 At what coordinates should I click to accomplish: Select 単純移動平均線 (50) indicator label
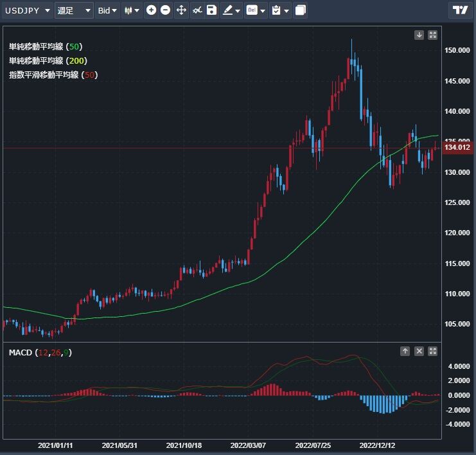[46, 46]
